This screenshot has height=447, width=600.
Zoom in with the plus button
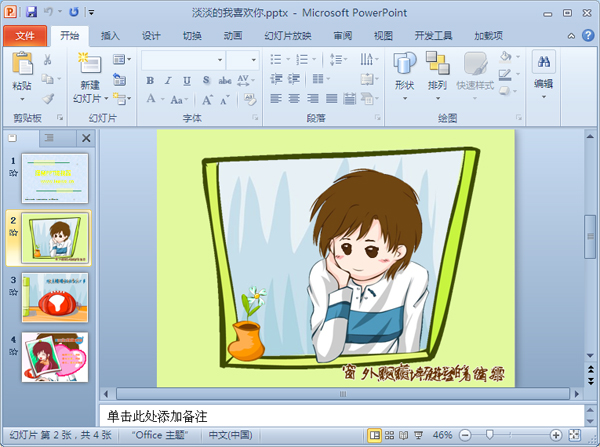point(556,435)
